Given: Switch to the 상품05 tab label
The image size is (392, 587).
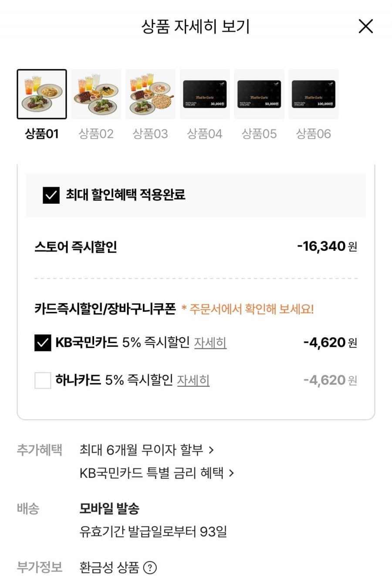Looking at the screenshot, I should pos(259,134).
